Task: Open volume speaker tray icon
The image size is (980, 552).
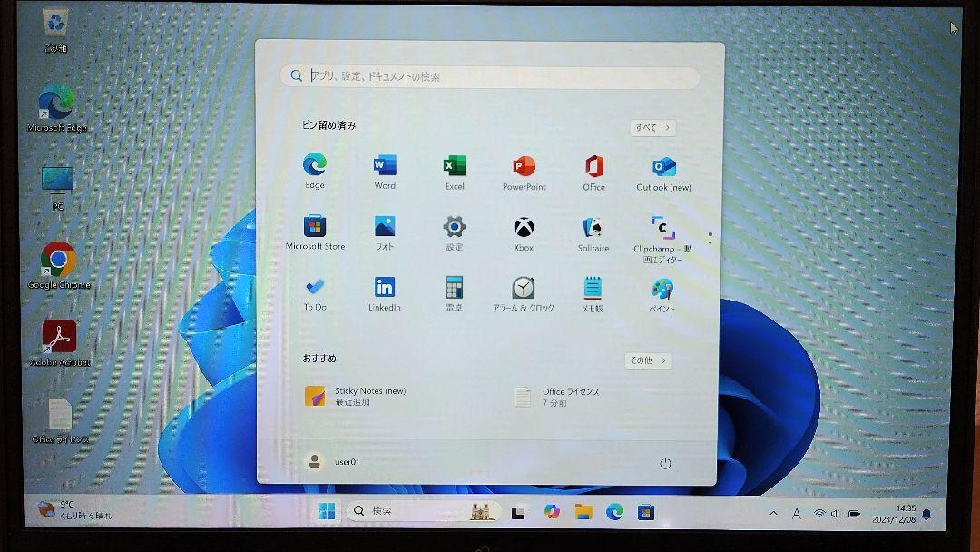Action: tap(836, 514)
